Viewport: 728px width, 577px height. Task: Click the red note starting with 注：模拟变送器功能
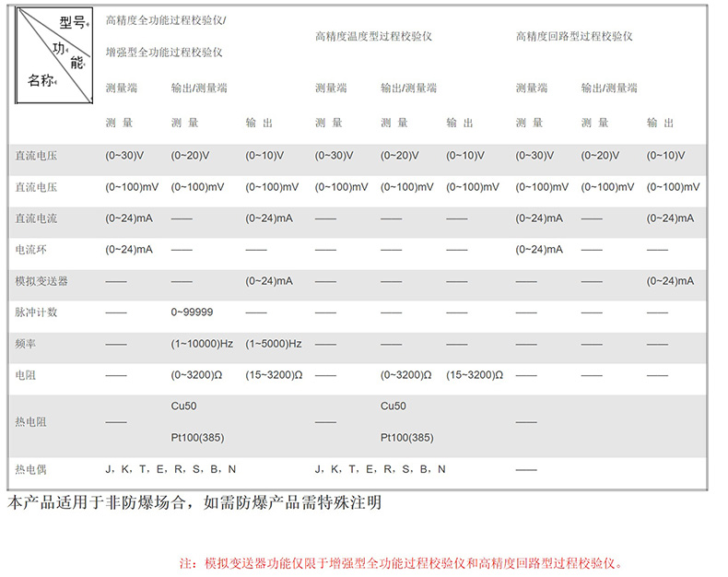[x=401, y=563]
